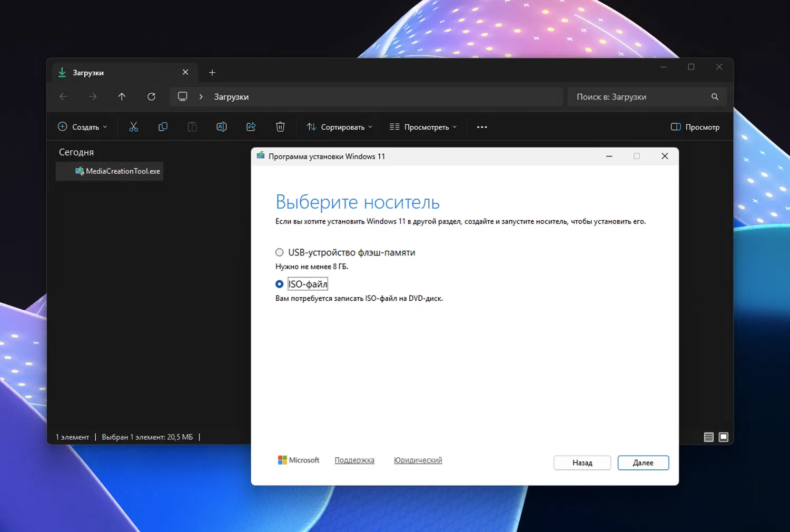This screenshot has width=790, height=532.
Task: Minimize the File Explorer window
Action: [664, 67]
